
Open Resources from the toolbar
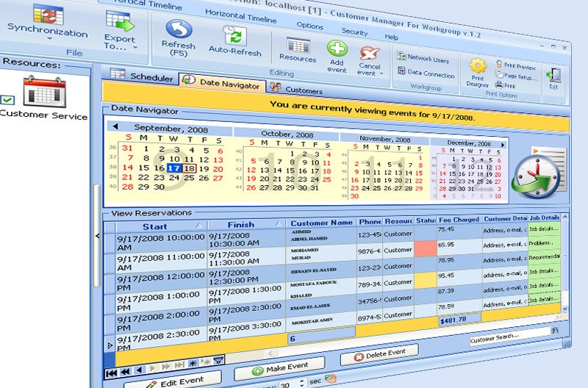(298, 45)
